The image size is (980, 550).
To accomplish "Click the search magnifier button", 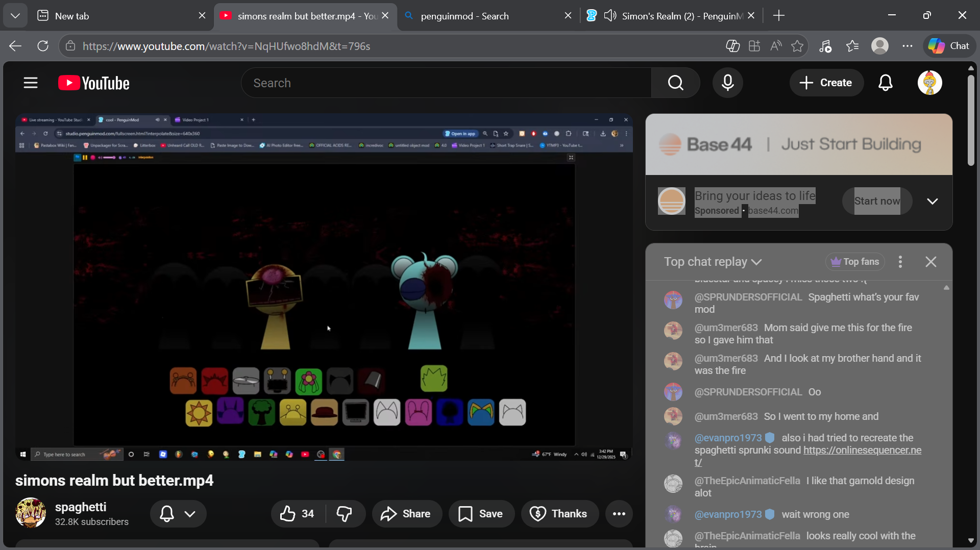I will click(675, 83).
